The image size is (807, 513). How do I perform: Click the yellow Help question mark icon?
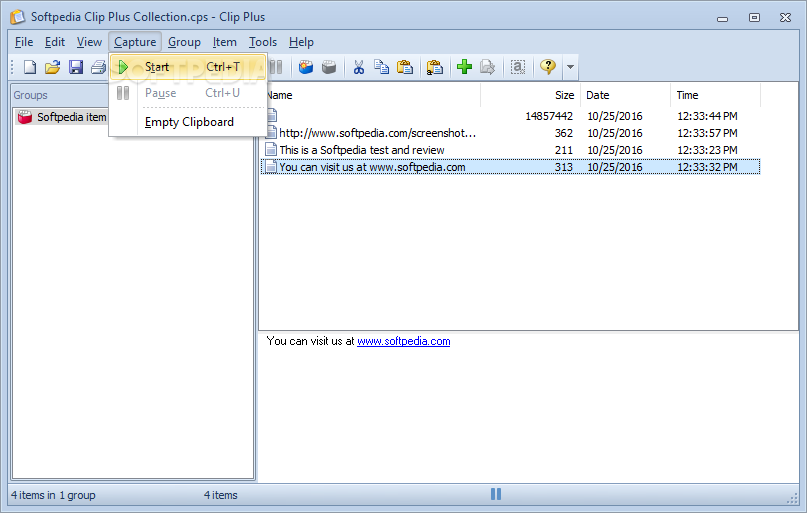[x=548, y=67]
